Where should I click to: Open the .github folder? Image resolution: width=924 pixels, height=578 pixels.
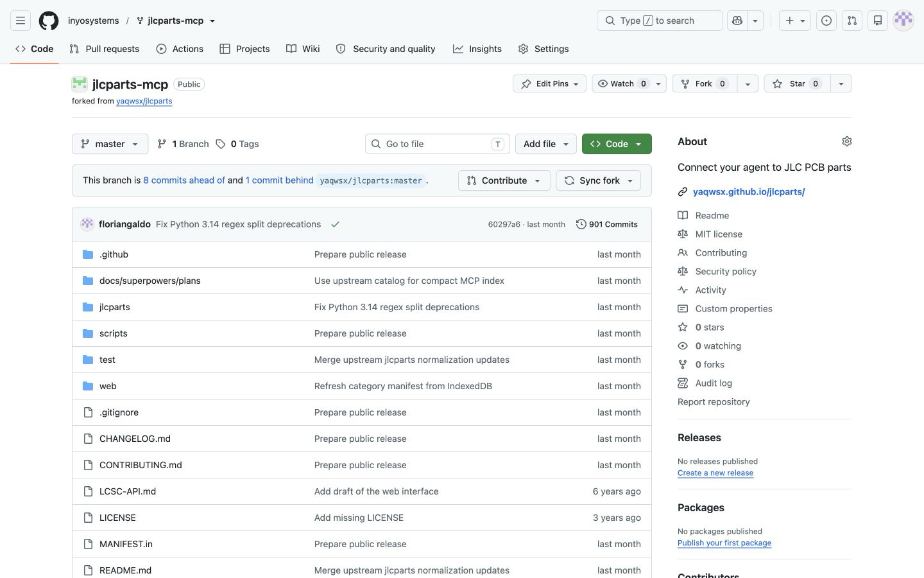[x=114, y=254]
